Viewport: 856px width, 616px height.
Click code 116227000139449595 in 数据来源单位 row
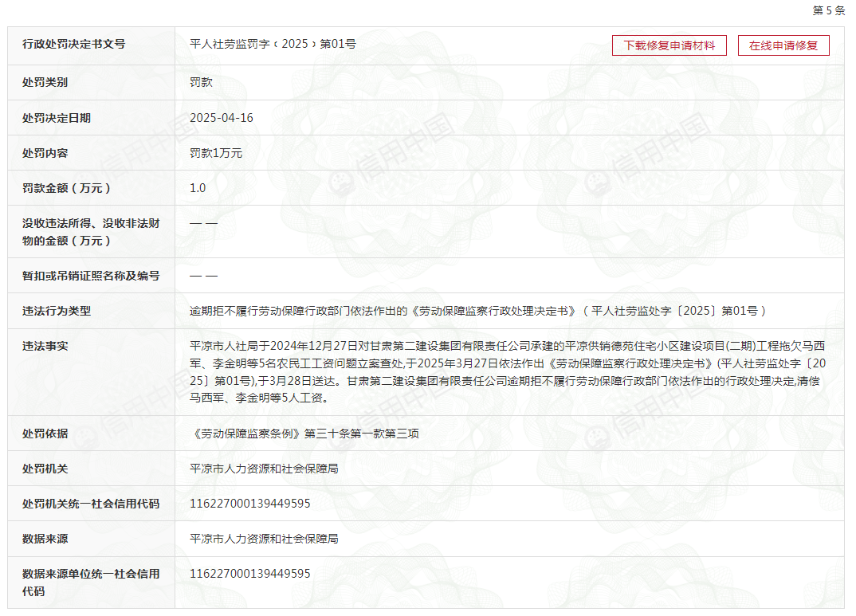tap(250, 574)
